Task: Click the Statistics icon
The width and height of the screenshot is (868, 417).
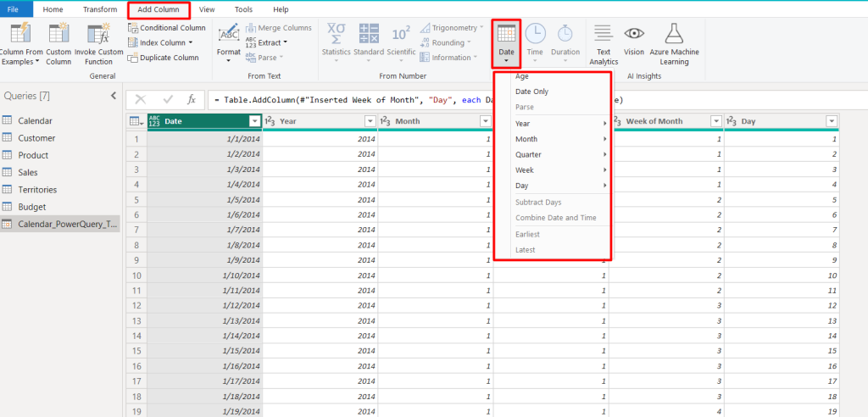Action: [x=336, y=34]
